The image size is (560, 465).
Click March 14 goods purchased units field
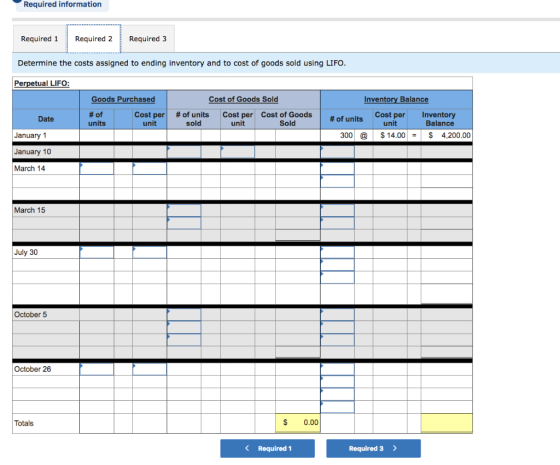[x=97, y=169]
